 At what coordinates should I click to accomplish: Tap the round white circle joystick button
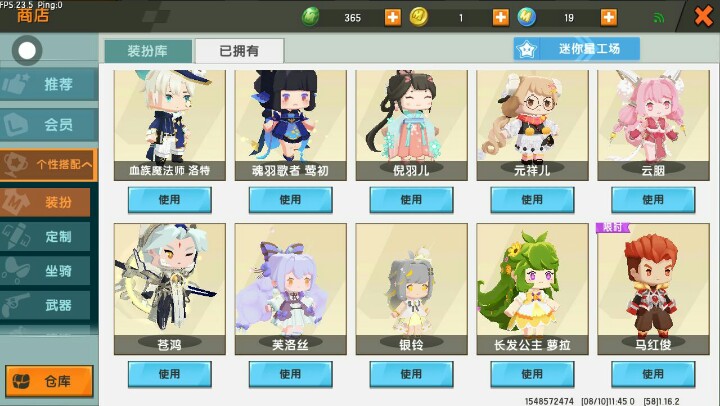tap(27, 50)
